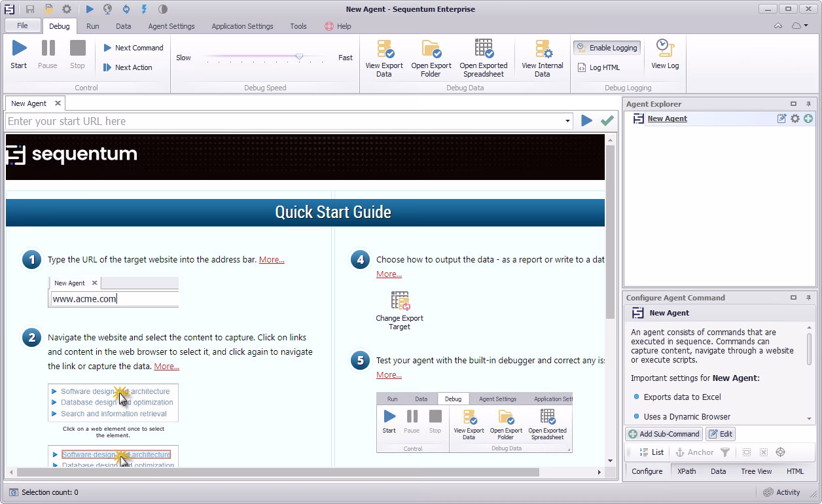This screenshot has width=822, height=504.
Task: Click the open file folder icon in title bar
Action: [x=48, y=9]
